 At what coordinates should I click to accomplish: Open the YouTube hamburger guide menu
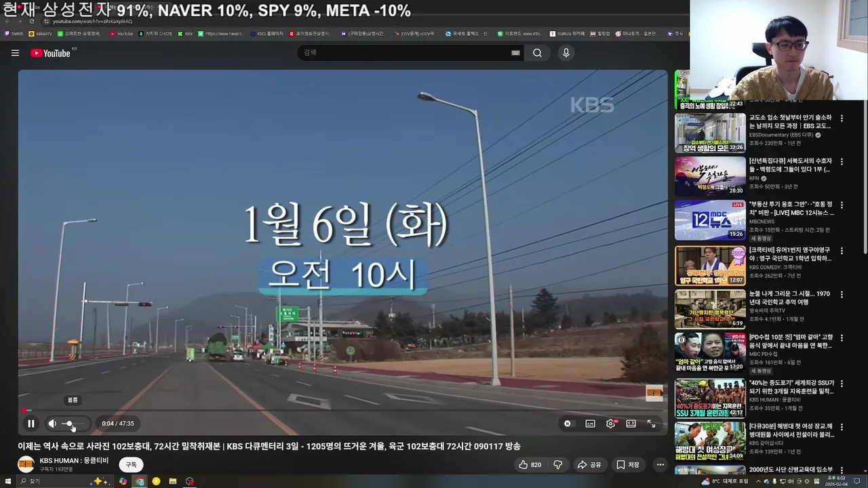15,53
